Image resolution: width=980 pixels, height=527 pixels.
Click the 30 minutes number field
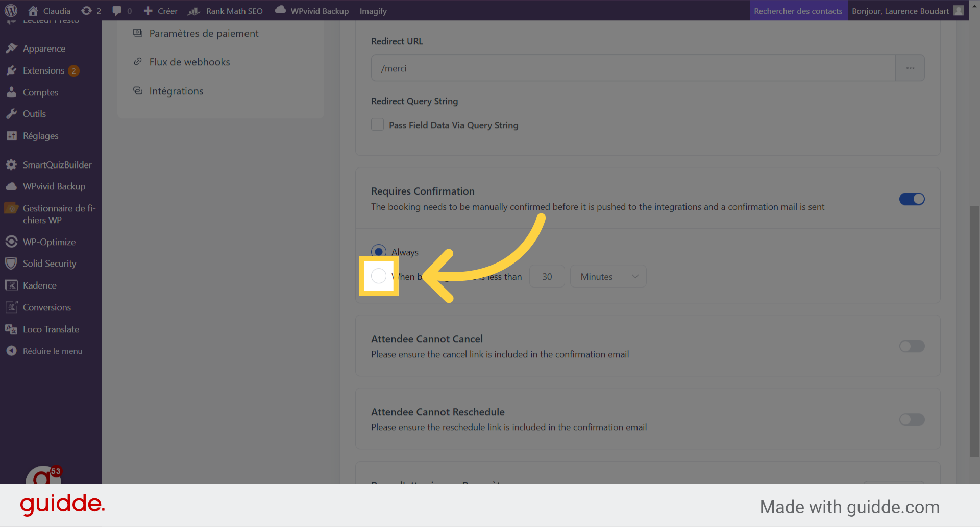(547, 276)
